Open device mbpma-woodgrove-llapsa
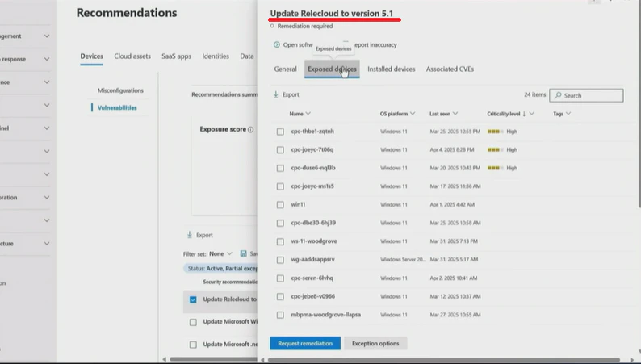641x364 pixels. [x=326, y=315]
